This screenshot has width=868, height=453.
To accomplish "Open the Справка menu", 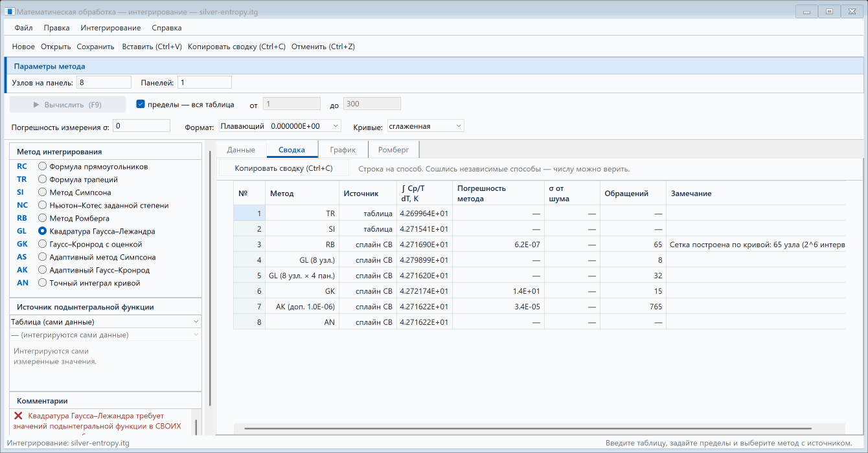I will pyautogui.click(x=166, y=28).
